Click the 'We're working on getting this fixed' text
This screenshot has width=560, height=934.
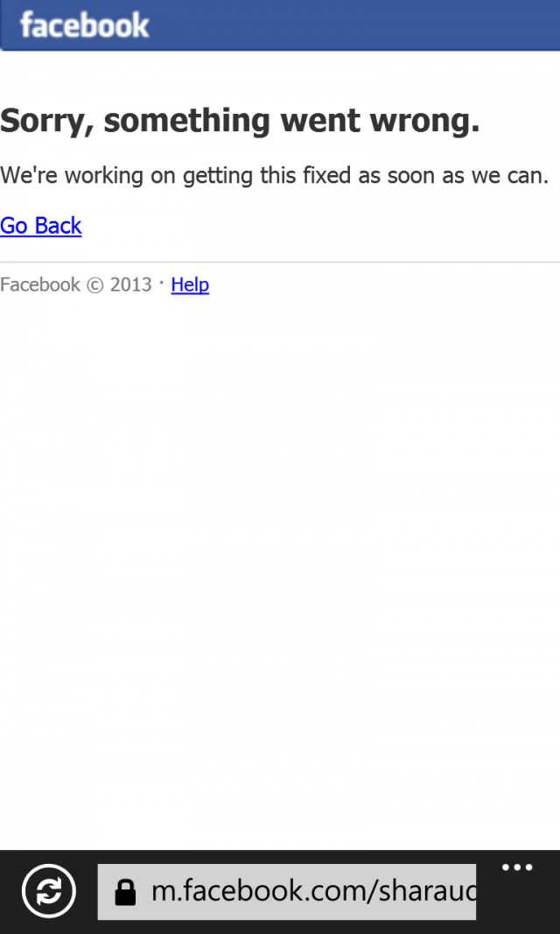click(x=275, y=176)
